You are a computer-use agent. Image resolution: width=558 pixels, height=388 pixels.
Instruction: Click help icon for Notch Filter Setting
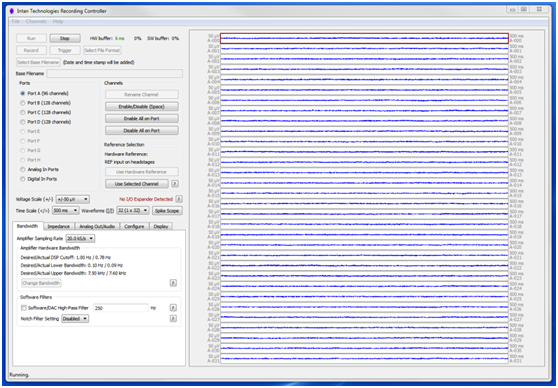tap(173, 319)
